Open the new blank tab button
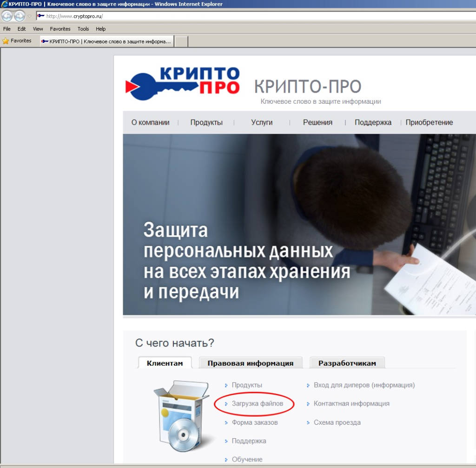Screen dimensions: 476x468 coord(181,41)
